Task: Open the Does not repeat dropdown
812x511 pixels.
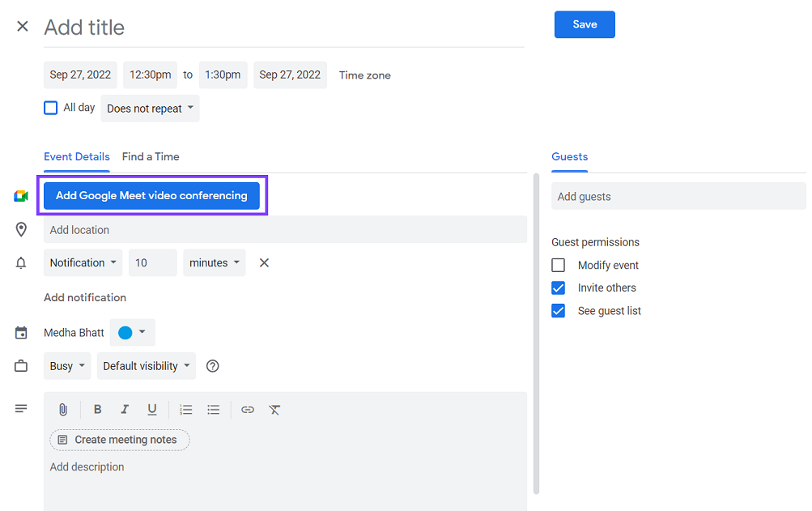Action: coord(150,108)
